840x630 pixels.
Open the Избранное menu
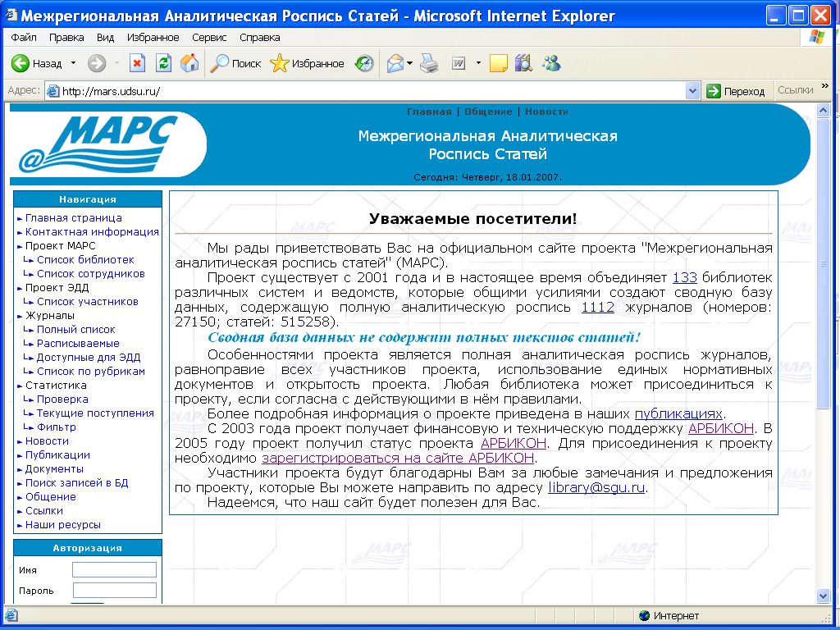[x=153, y=38]
